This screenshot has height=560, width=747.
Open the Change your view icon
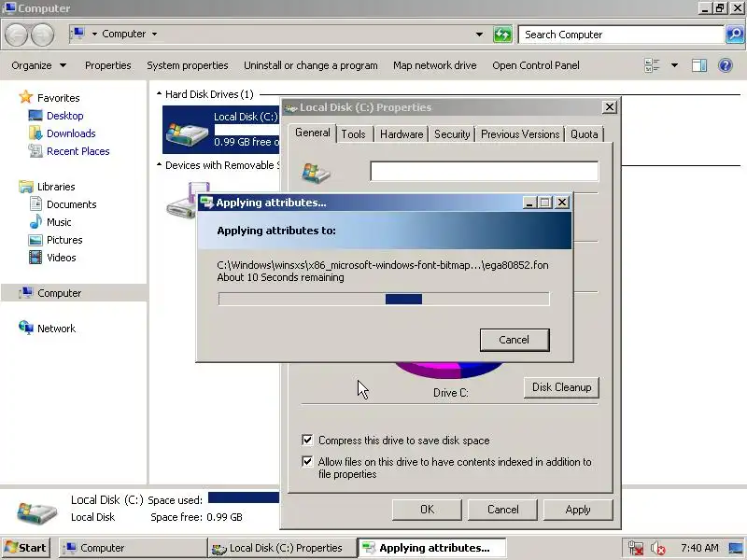coord(651,65)
